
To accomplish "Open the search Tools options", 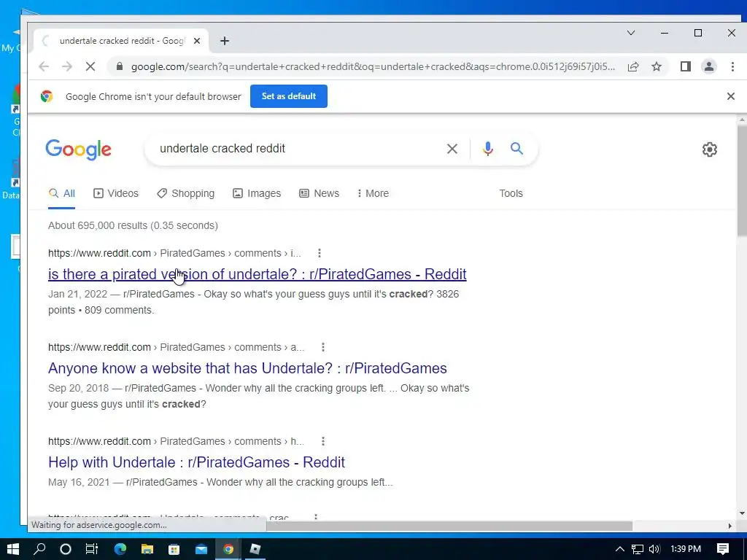I will point(511,193).
